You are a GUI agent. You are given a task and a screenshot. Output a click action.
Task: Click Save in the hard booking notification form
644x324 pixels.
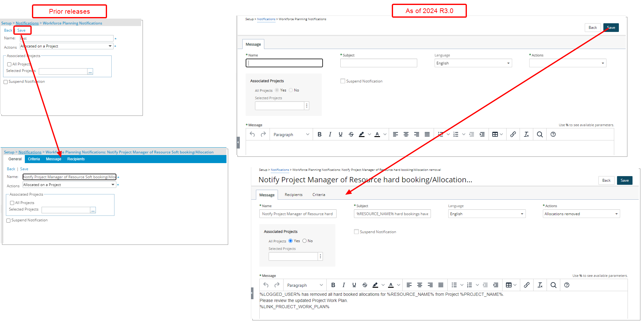(x=625, y=180)
